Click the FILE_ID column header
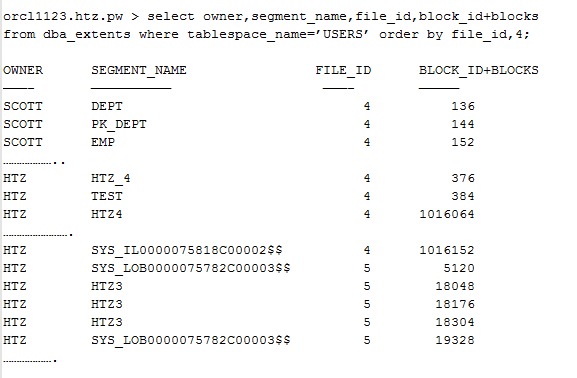The width and height of the screenshot is (577, 378). point(343,70)
